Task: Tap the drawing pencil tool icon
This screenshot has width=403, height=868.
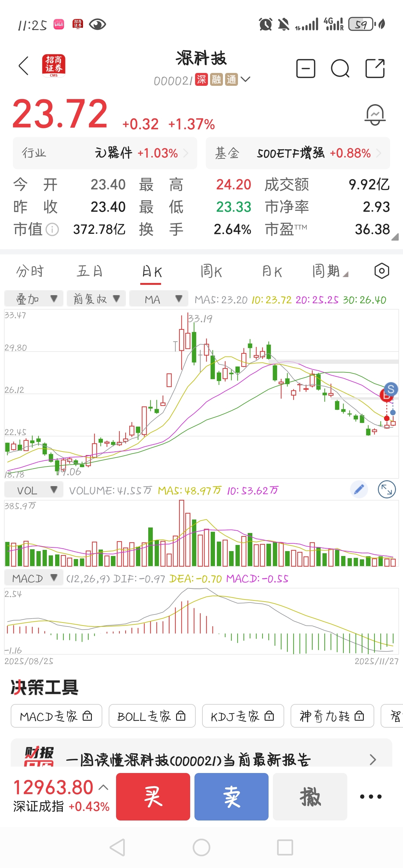Action: [359, 489]
